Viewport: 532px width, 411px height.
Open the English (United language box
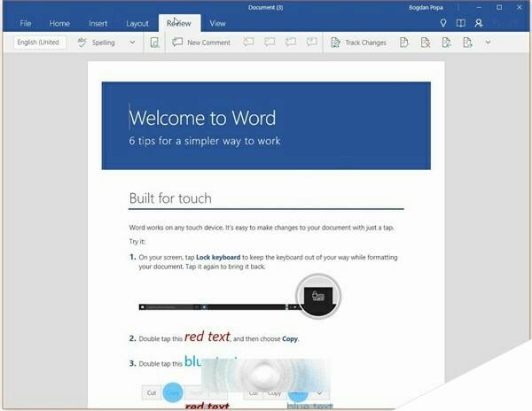point(38,43)
